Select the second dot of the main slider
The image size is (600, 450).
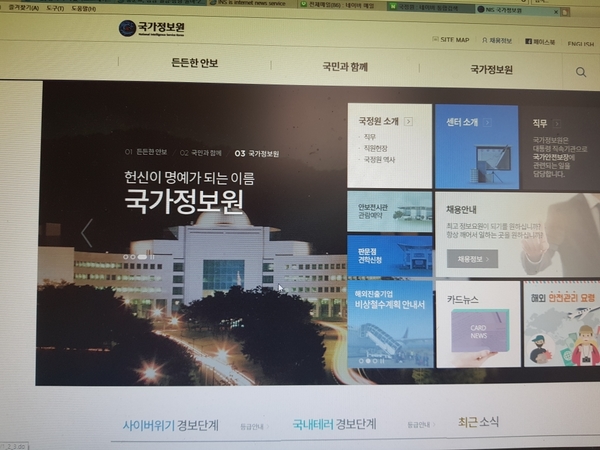point(132,257)
